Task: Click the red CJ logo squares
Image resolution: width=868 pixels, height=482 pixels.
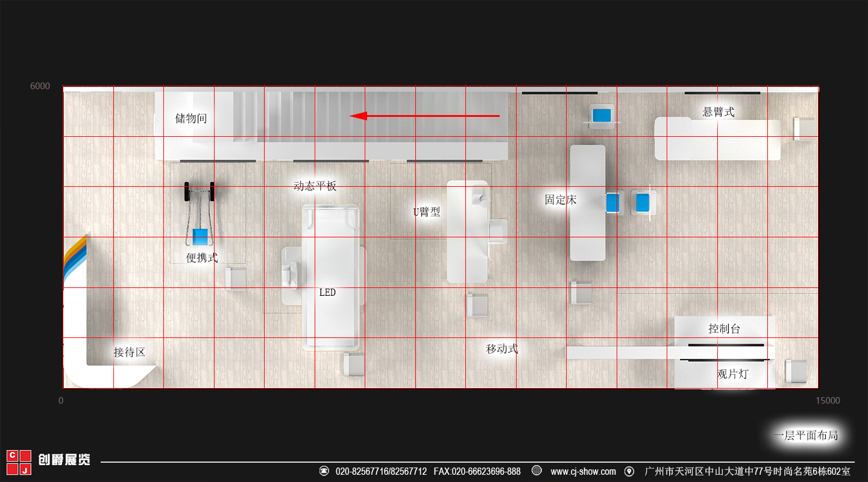Action: click(19, 462)
